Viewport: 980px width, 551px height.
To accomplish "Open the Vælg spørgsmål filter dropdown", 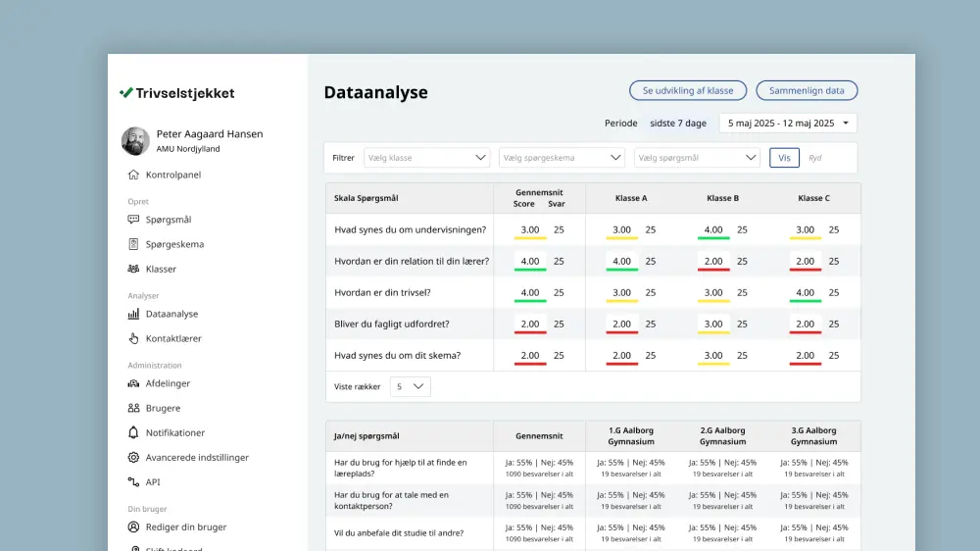I will coord(697,158).
